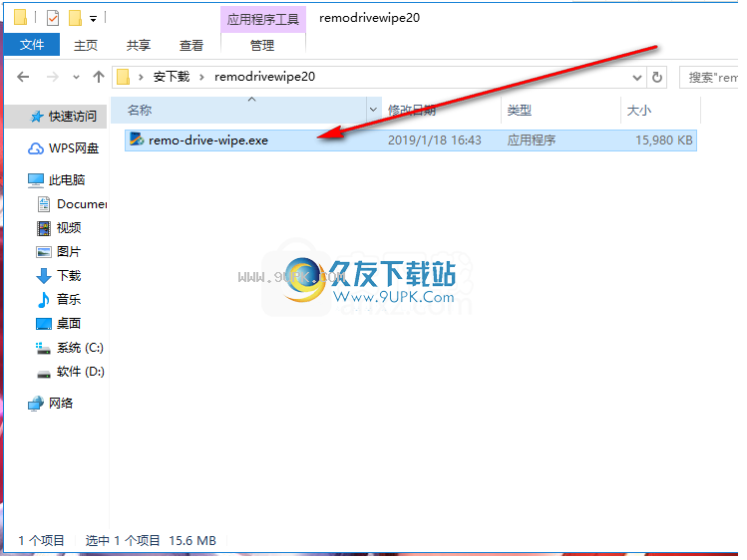
Task: Click the 视频 film icon
Action: [44, 228]
